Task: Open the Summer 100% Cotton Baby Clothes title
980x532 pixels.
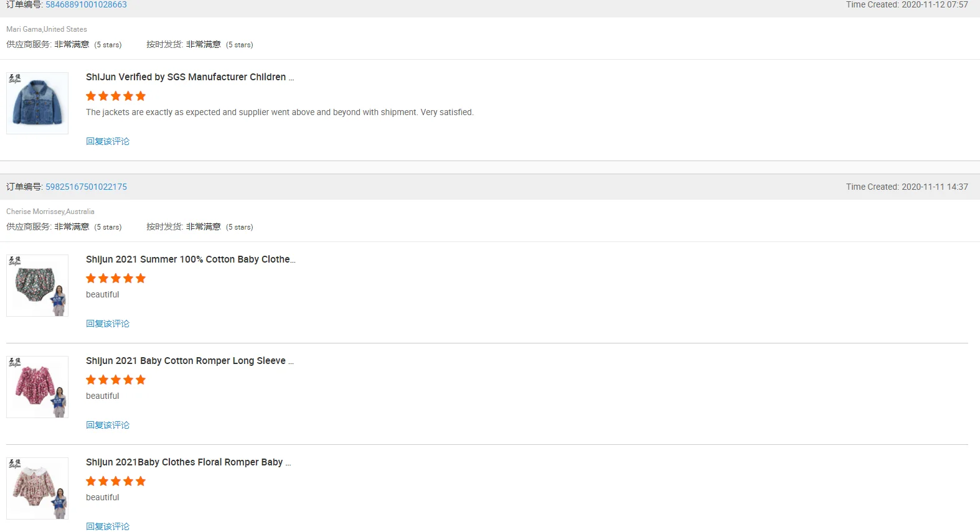Action: 190,259
